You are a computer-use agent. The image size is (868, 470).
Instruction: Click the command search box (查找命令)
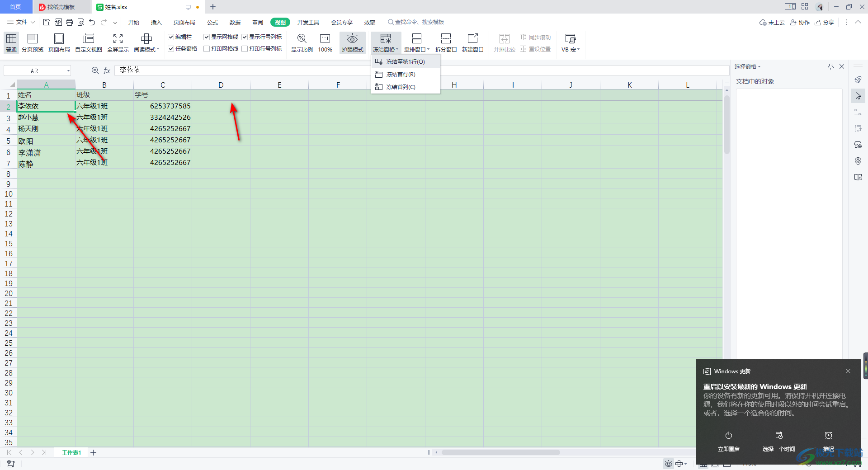point(416,22)
